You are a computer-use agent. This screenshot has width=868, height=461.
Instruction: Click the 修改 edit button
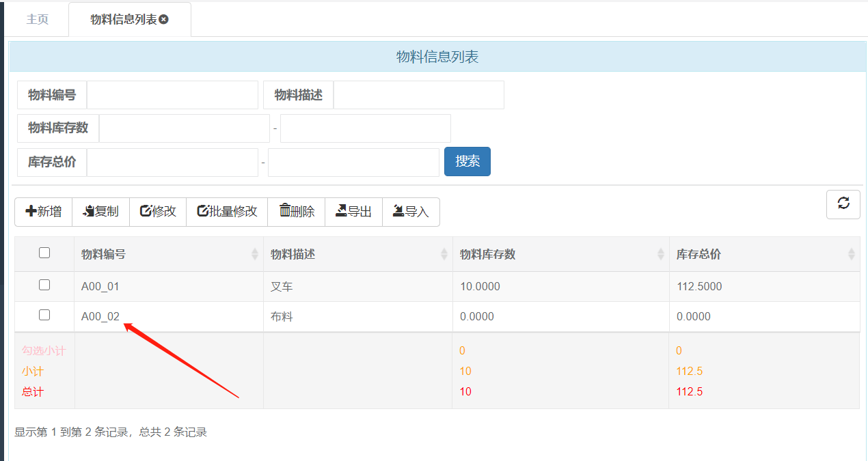coord(158,212)
